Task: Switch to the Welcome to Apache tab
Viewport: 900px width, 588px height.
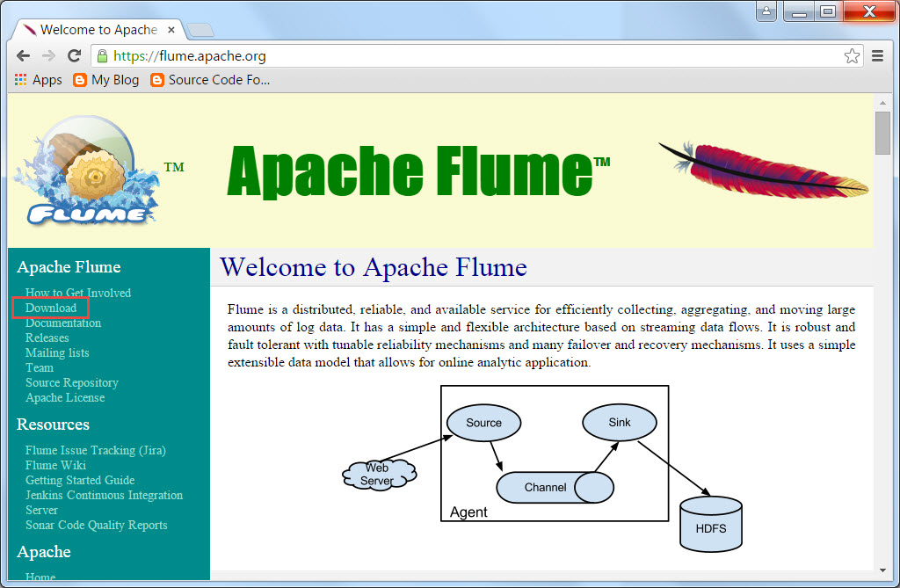Action: pyautogui.click(x=97, y=29)
